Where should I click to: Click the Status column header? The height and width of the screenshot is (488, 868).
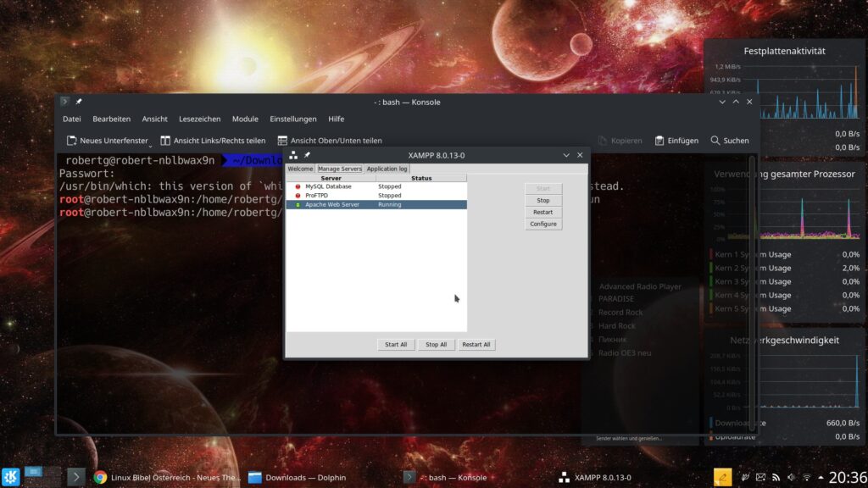pos(421,178)
